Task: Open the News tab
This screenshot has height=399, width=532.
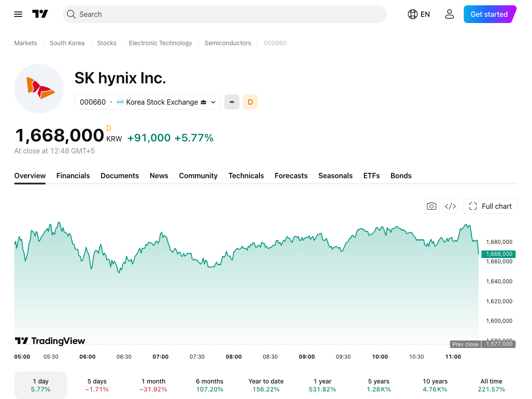Action: click(x=159, y=176)
